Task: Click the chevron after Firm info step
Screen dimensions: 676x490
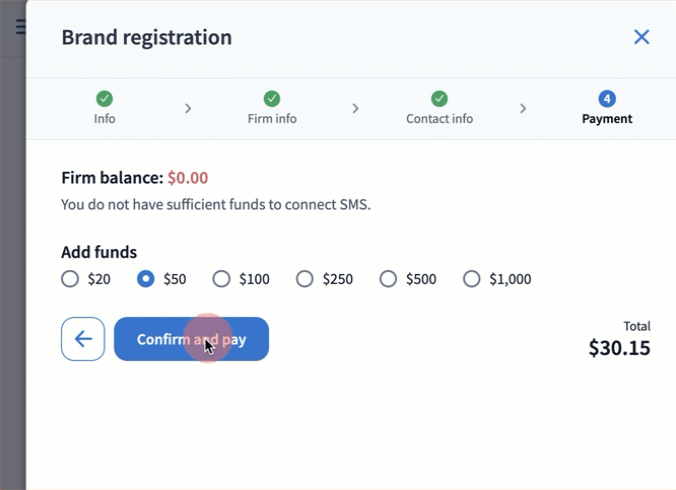Action: click(x=355, y=108)
